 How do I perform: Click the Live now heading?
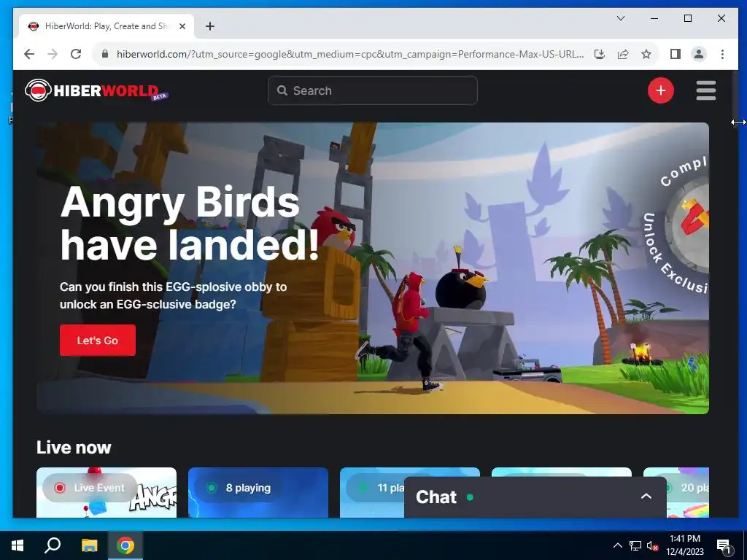tap(74, 447)
